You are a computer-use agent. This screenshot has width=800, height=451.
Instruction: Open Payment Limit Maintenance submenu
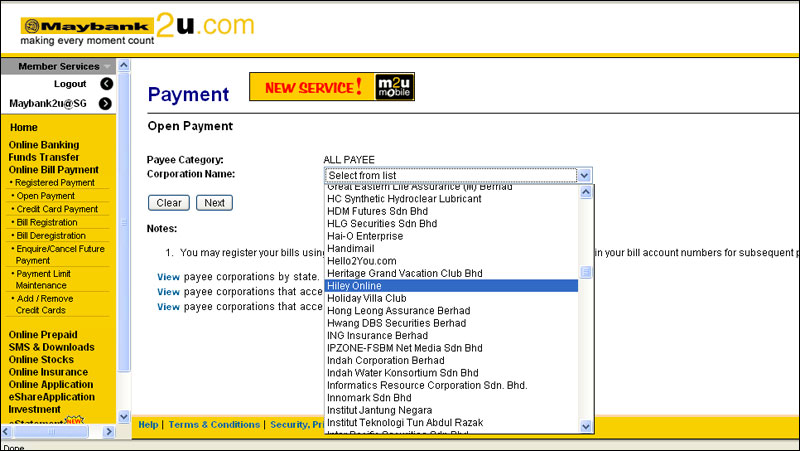[43, 280]
